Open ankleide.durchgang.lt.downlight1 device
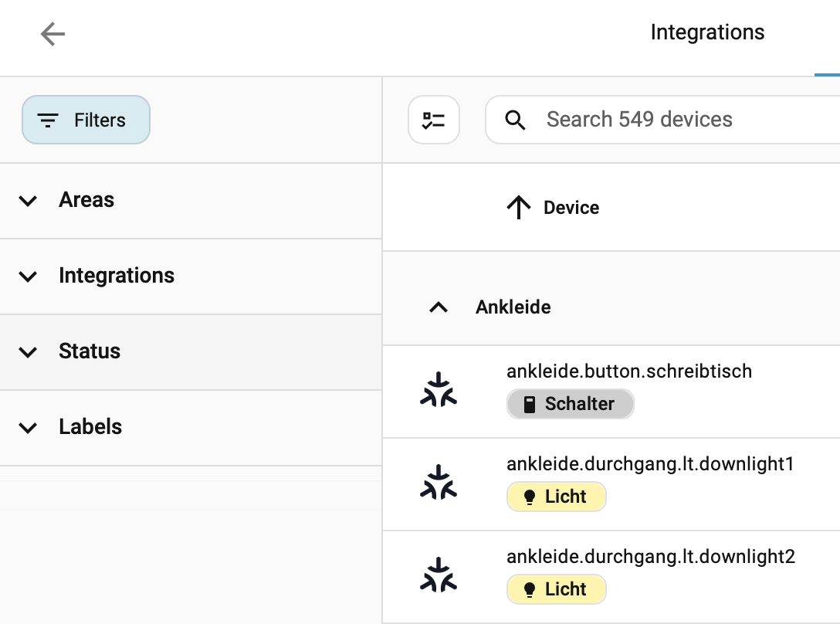Viewport: 840px width, 624px height. (650, 464)
